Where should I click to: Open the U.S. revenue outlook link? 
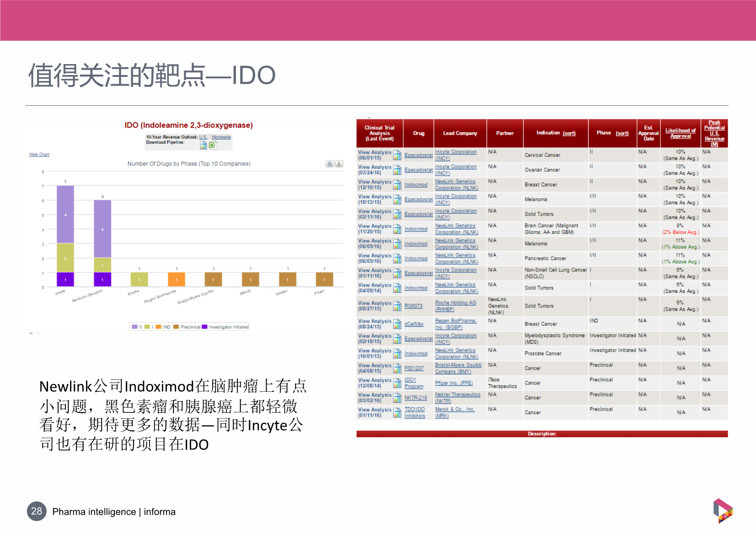[x=203, y=137]
